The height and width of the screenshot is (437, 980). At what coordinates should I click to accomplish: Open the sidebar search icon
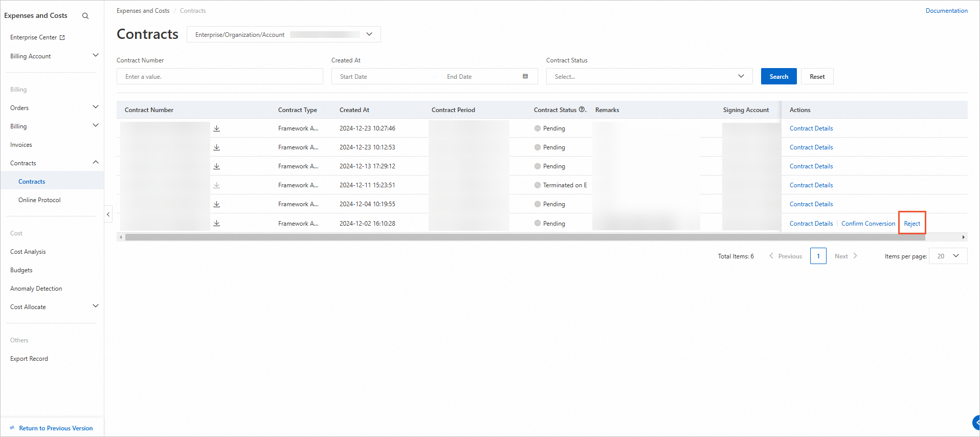[85, 16]
